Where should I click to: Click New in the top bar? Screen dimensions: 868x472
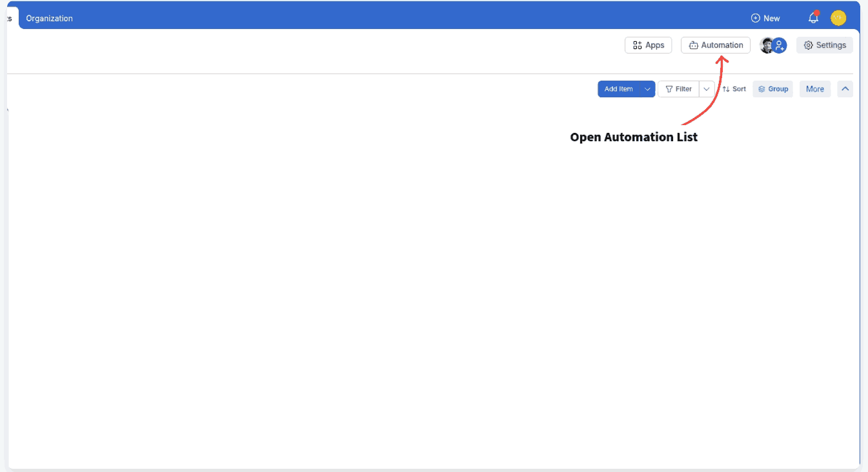point(765,18)
